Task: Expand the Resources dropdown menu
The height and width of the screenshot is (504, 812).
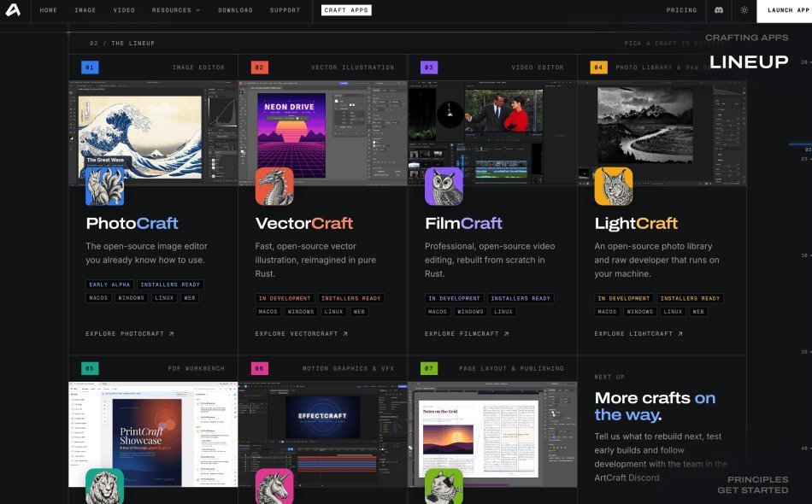Action: [x=176, y=10]
